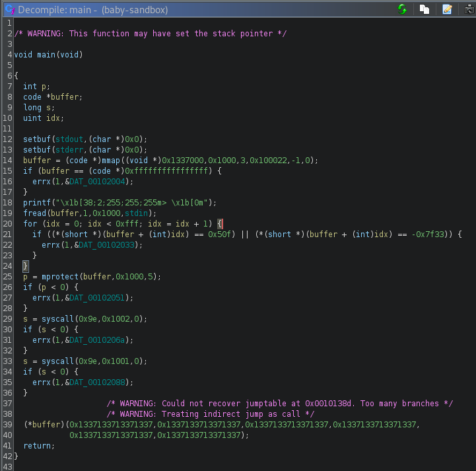The image size is (476, 471).
Task: Select the mprotect function call
Action: pos(60,276)
